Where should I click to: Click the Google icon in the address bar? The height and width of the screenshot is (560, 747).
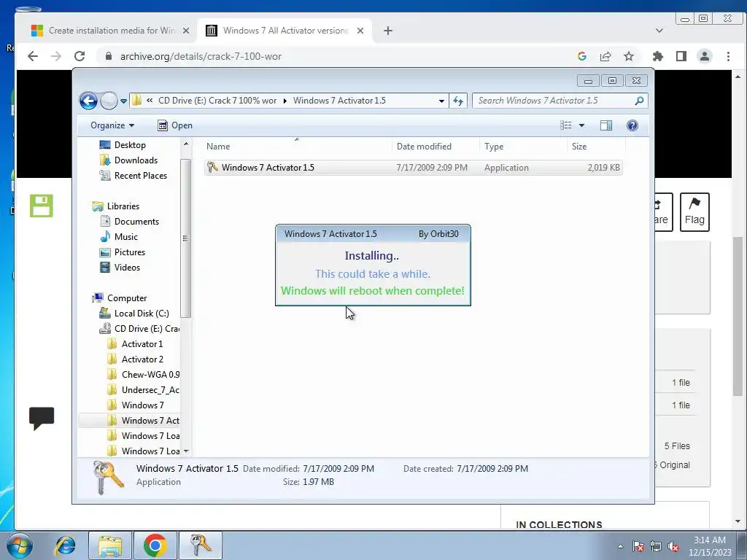tap(581, 56)
